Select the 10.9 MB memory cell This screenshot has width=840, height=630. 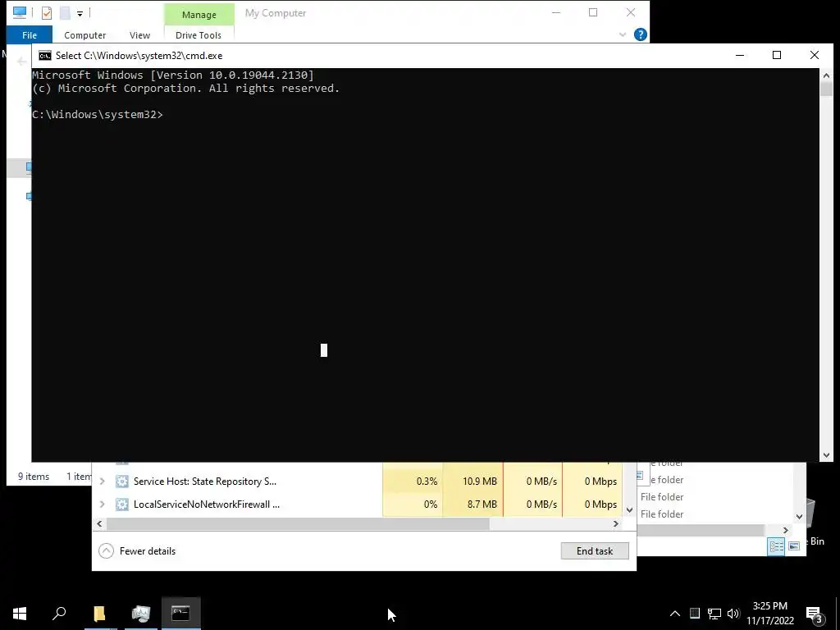click(473, 481)
